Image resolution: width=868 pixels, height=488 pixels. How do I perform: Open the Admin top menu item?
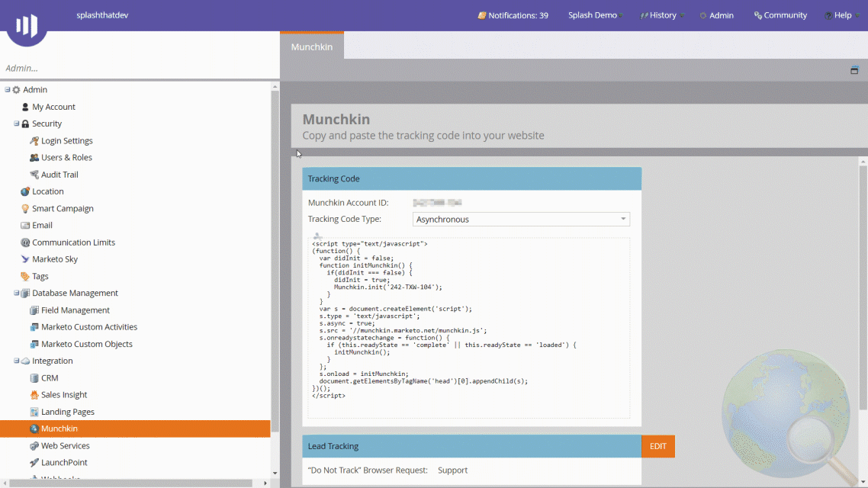tap(716, 15)
